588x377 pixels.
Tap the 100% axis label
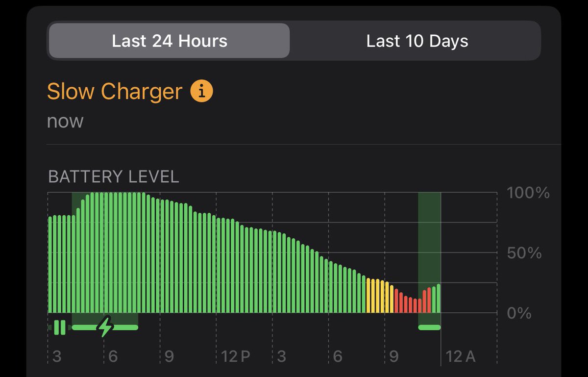tap(528, 193)
